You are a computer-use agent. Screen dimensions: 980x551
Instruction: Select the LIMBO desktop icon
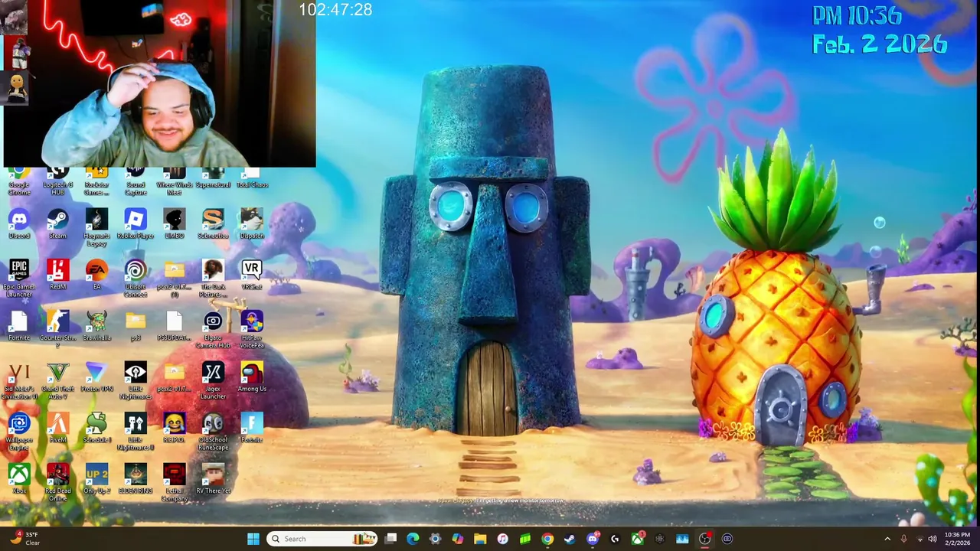tap(174, 223)
